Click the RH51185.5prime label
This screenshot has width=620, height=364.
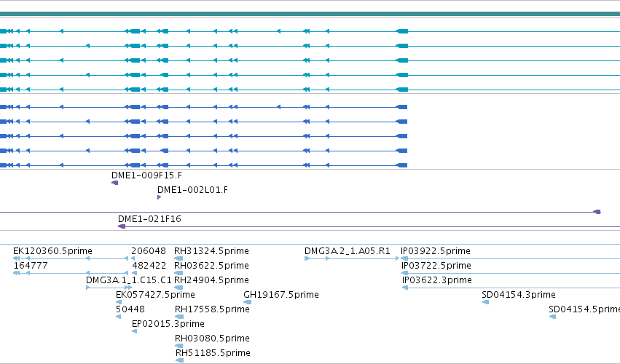coord(213,353)
